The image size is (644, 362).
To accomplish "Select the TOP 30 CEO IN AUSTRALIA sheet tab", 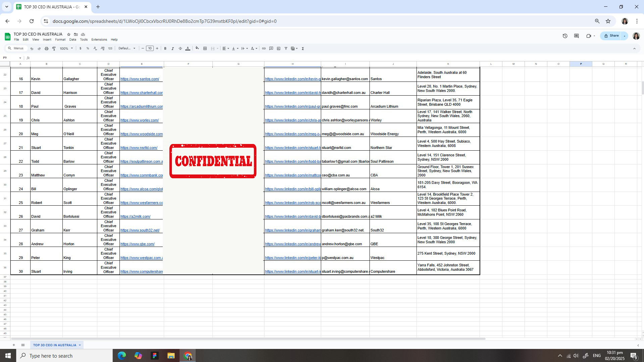I will click(x=56, y=345).
